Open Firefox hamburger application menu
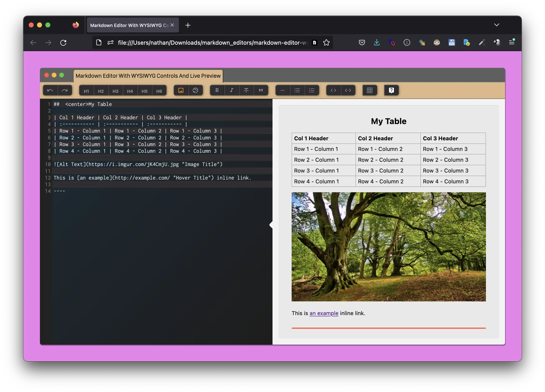545x392 pixels. click(x=512, y=42)
